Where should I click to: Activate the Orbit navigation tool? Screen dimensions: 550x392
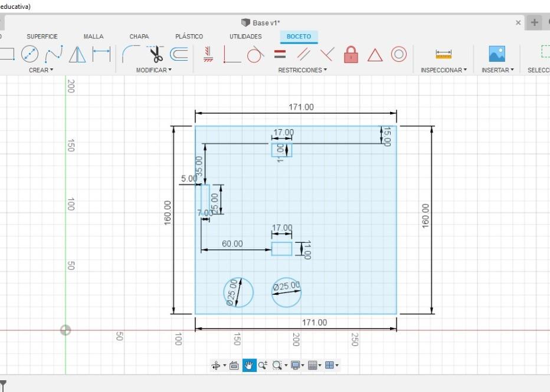[x=216, y=365]
